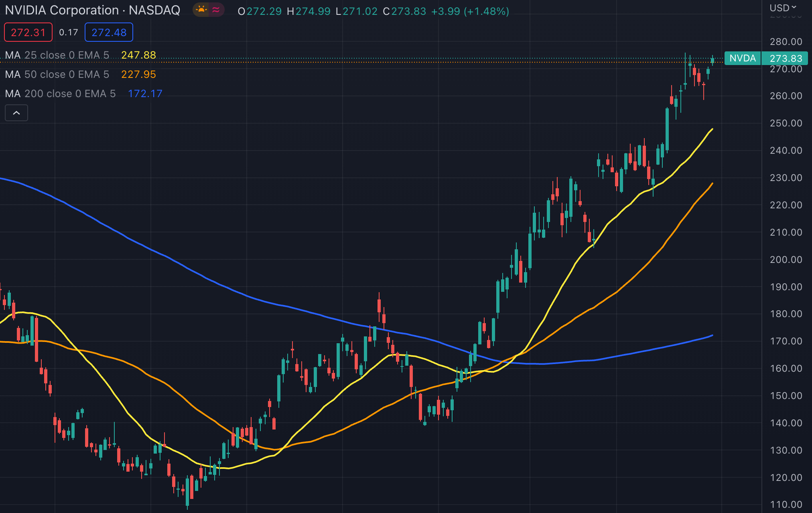The height and width of the screenshot is (513, 812).
Task: Click the red sell price 272.31 button
Action: (x=28, y=32)
